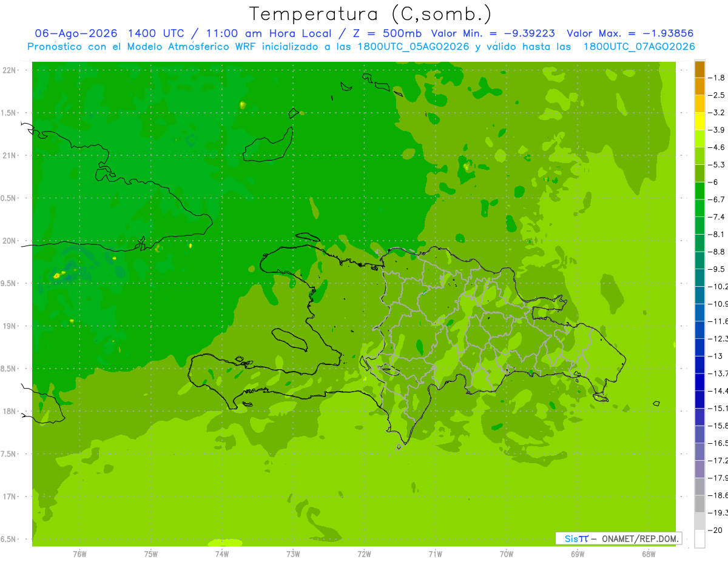
Task: Click the valid-until time '1800UTC_07AGO2026'
Action: 639,47
